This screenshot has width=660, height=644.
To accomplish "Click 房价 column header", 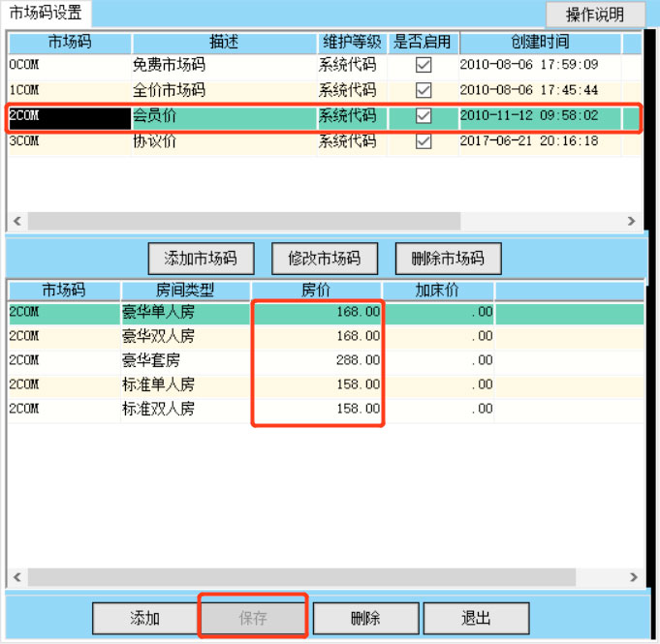I will [316, 290].
